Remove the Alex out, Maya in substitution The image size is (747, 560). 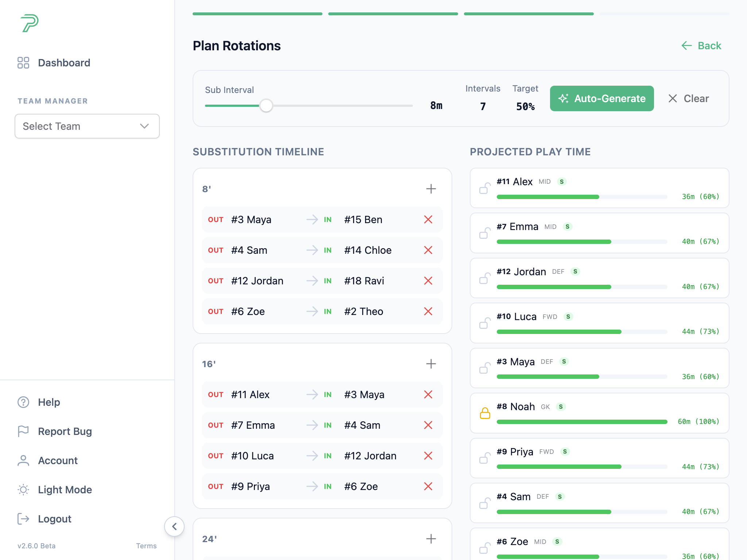click(428, 394)
